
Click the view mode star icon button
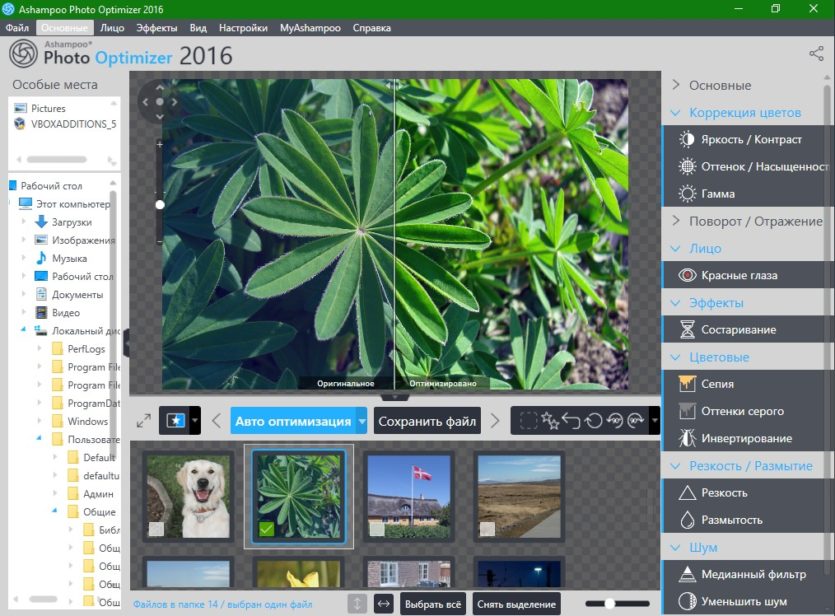175,421
